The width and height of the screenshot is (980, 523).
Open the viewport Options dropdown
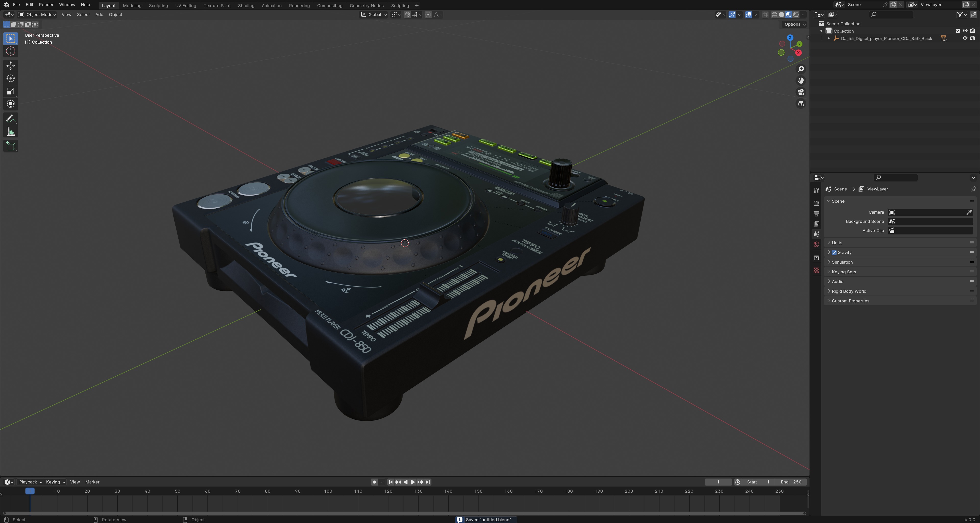pos(795,24)
